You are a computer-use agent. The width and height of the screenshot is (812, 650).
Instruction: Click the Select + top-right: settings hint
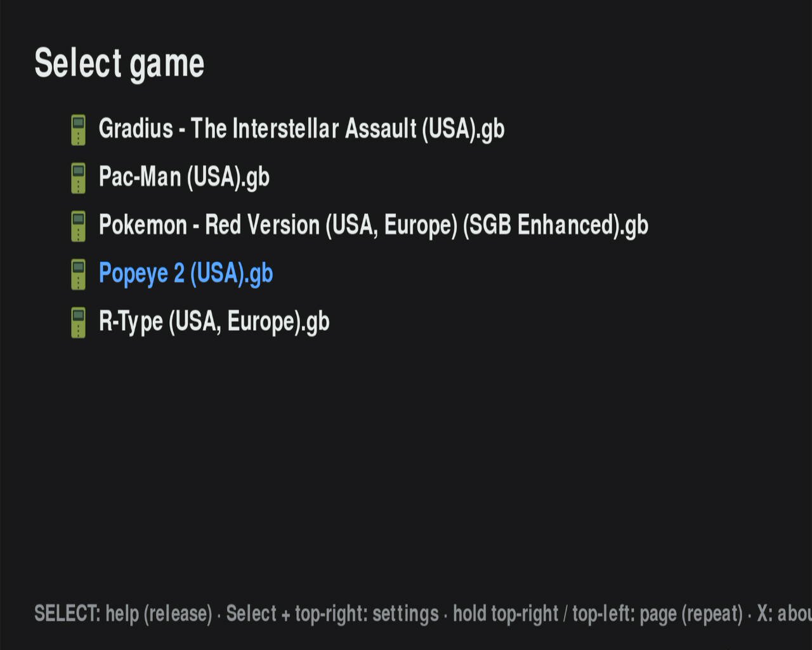332,614
